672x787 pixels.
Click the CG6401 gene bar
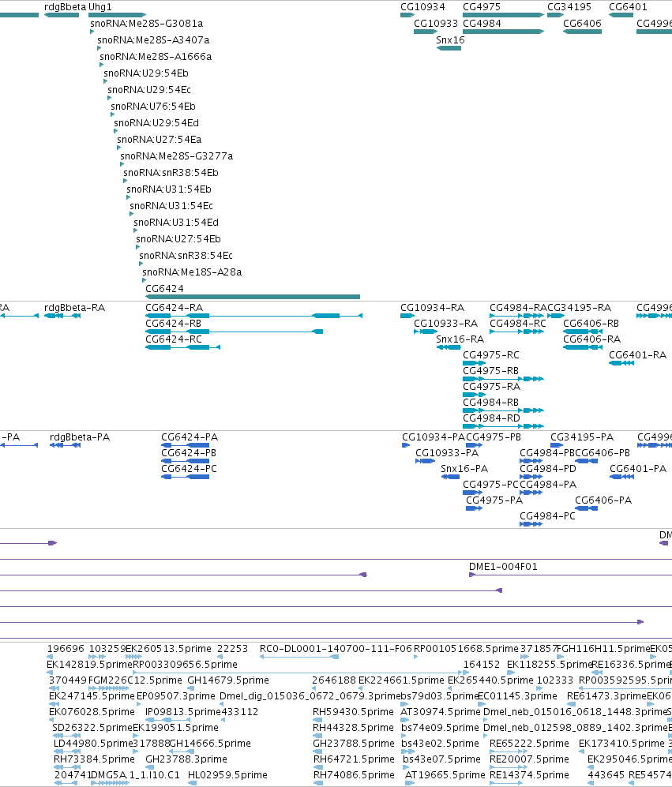click(x=621, y=15)
